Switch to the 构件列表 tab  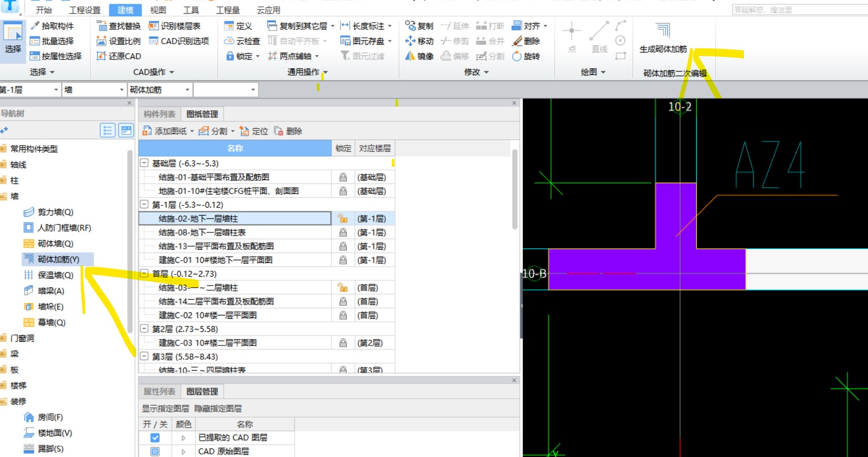tap(160, 114)
